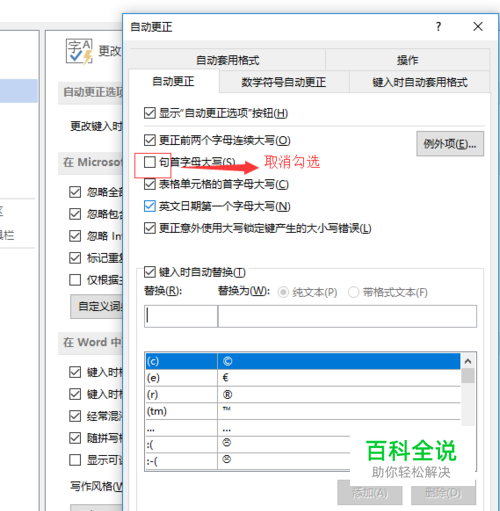Switch to the 操作 tab
This screenshot has width=500, height=511.
click(x=407, y=60)
